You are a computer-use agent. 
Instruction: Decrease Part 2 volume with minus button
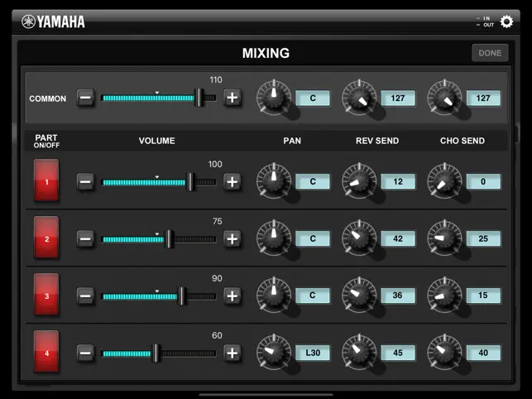coord(85,239)
